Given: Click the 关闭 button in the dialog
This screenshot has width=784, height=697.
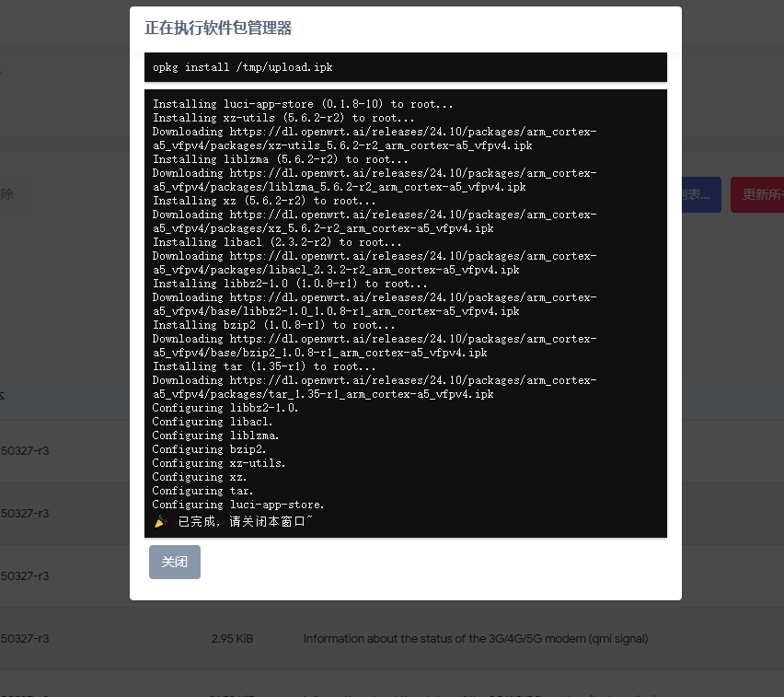Looking at the screenshot, I should point(175,562).
